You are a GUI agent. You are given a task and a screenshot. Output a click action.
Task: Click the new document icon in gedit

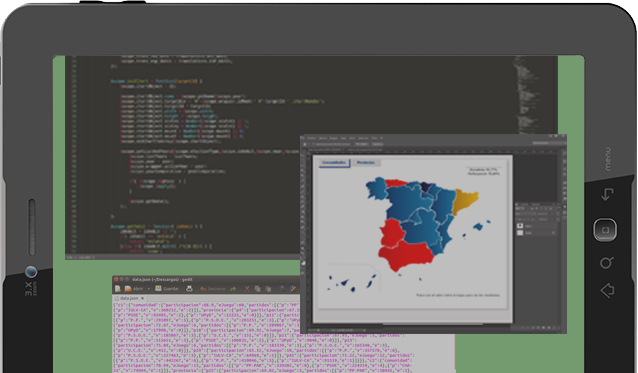(x=118, y=289)
